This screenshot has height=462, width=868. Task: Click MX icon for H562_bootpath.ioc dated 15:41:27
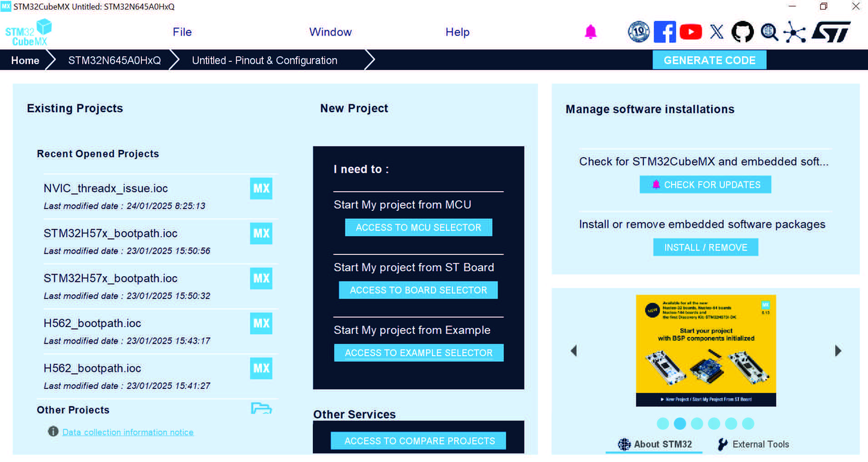[x=261, y=368]
